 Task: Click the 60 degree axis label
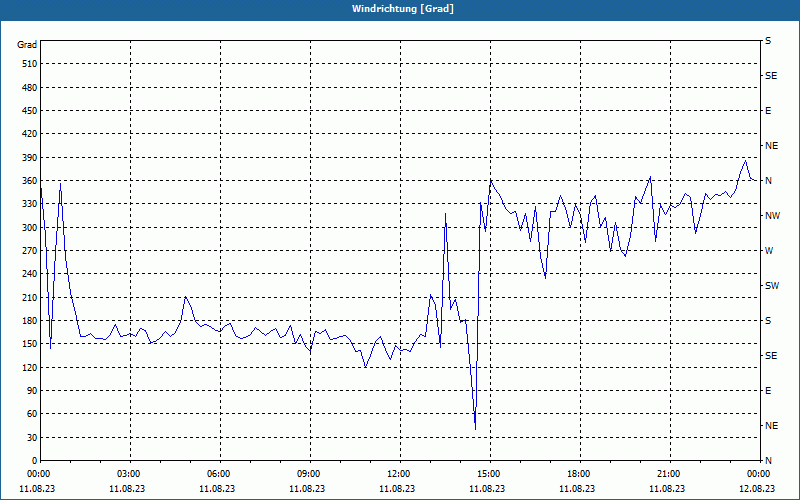point(32,414)
